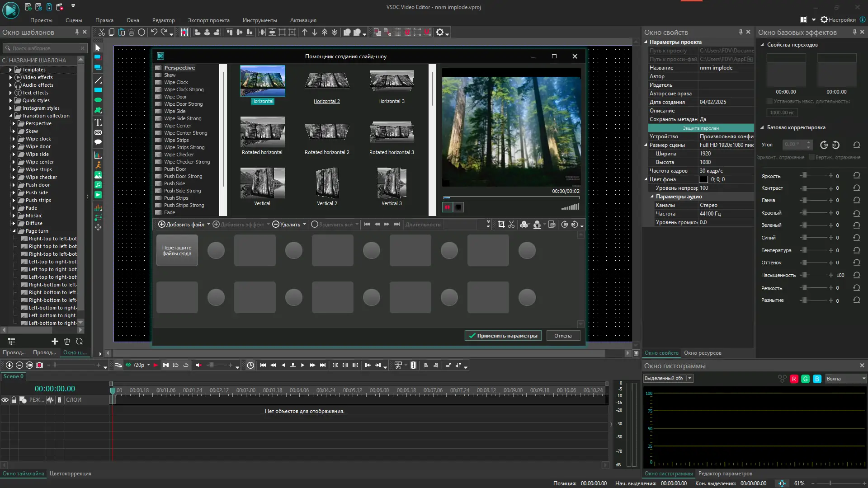The height and width of the screenshot is (488, 868).
Task: Click the timeline zoom-in plus icon
Action: 9,365
